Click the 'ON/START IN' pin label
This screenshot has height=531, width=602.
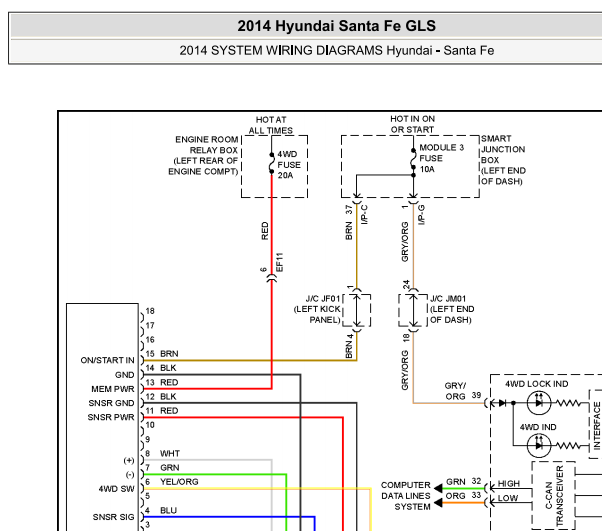click(x=108, y=360)
